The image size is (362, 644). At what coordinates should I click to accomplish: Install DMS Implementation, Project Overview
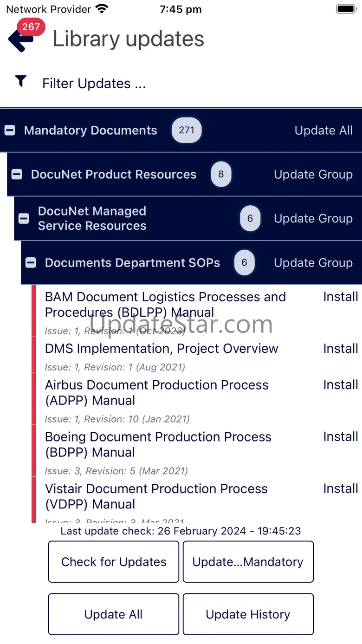(x=341, y=349)
